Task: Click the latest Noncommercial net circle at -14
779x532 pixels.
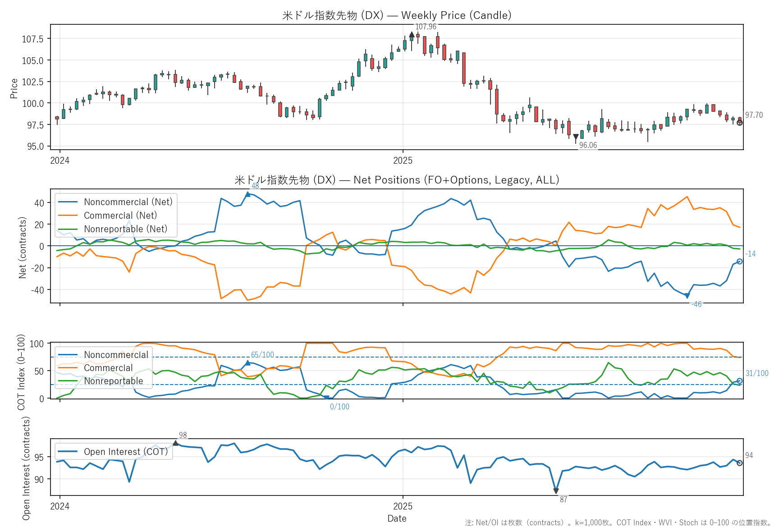Action: tap(739, 261)
